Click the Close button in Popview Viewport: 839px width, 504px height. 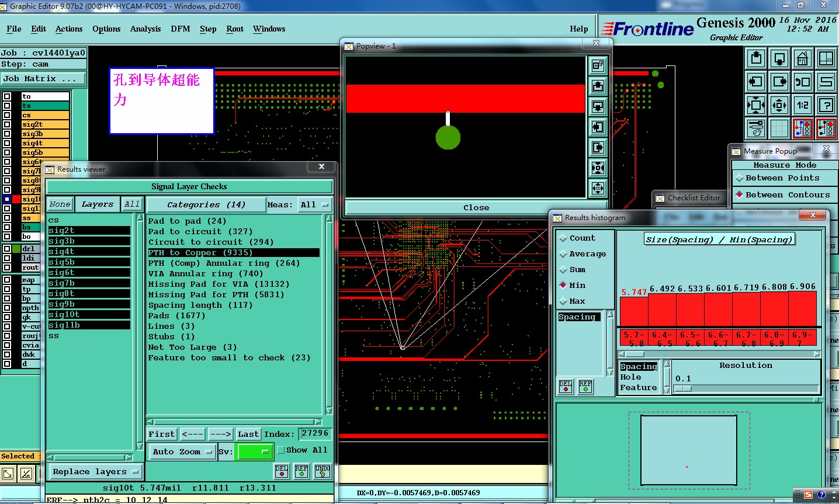point(476,208)
